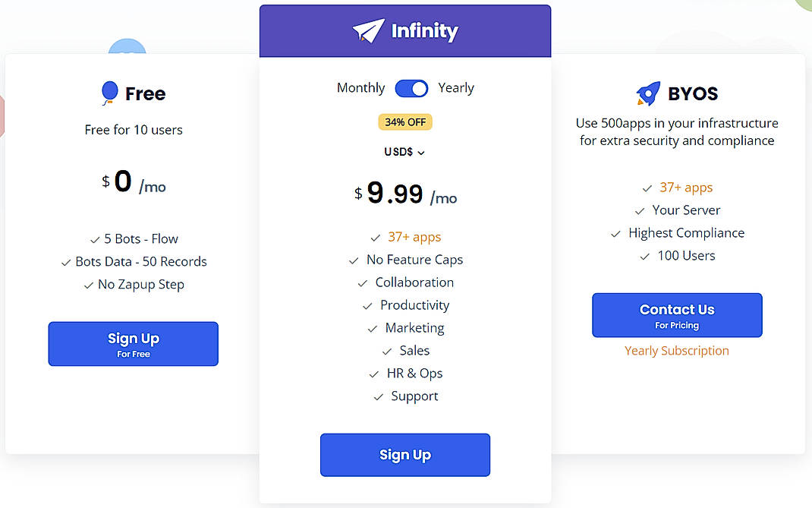Click the checkmark beside 37+ apps under Infinity
The image size is (812, 508).
[375, 237]
